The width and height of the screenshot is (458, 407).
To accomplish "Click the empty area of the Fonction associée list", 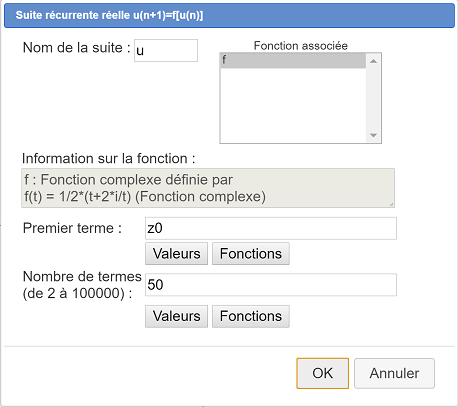I will [293, 105].
